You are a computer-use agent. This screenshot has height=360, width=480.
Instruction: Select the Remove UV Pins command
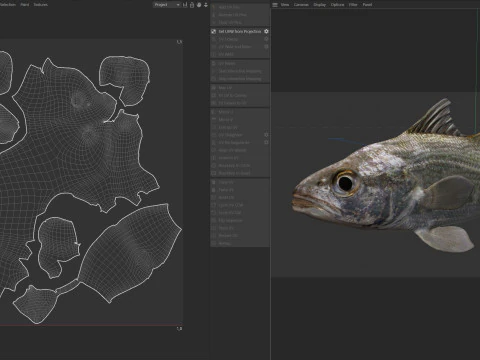click(240, 15)
